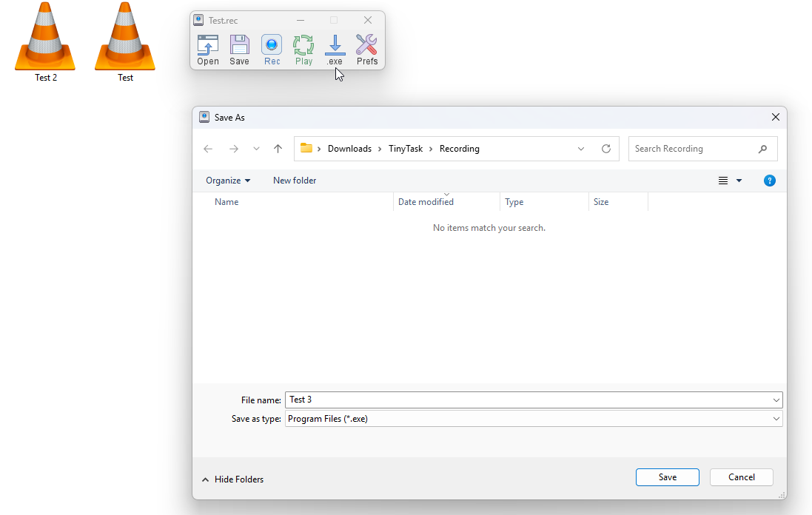Image resolution: width=812 pixels, height=515 pixels.
Task: Open TinyTask Prefs
Action: click(x=366, y=50)
